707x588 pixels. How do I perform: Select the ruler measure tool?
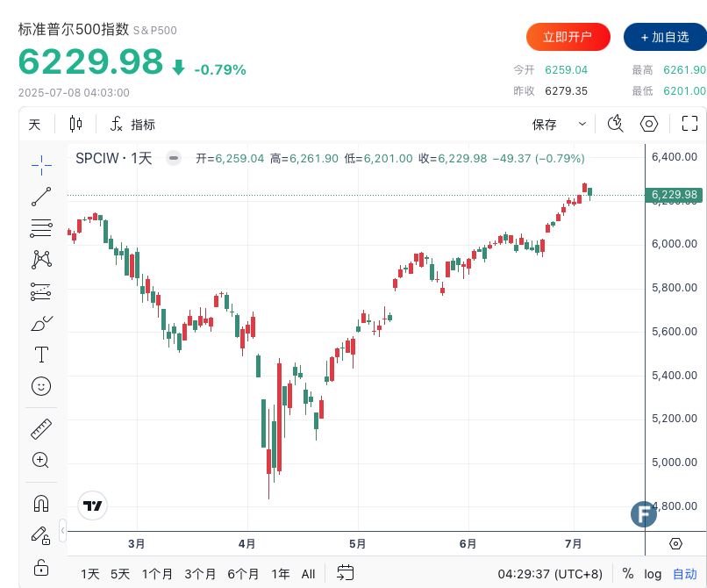pyautogui.click(x=41, y=428)
